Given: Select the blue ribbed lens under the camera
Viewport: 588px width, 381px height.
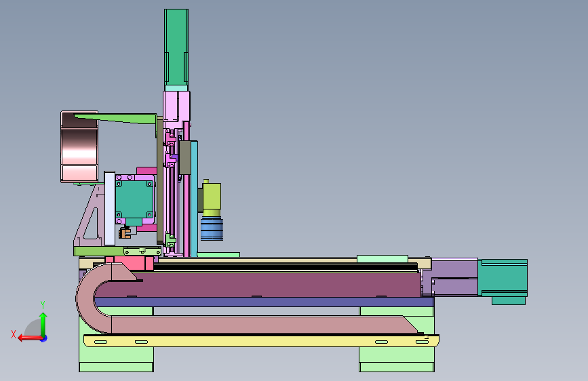Looking at the screenshot, I should pyautogui.click(x=212, y=228).
